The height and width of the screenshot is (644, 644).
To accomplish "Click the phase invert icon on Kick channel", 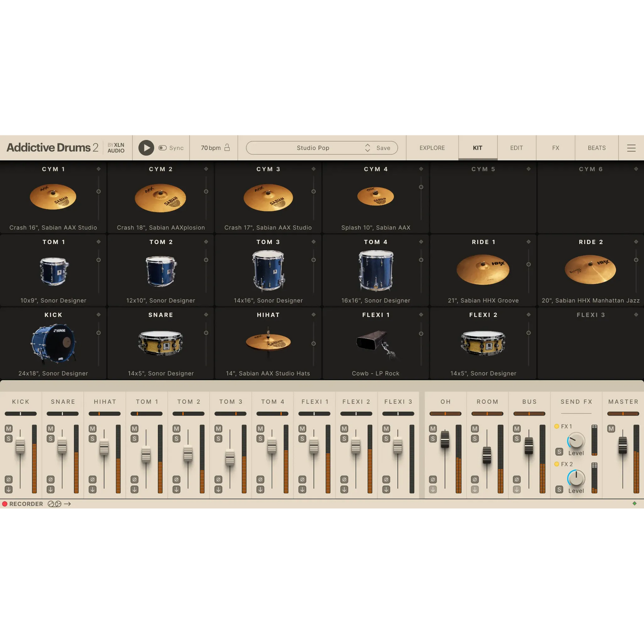I will click(8, 479).
